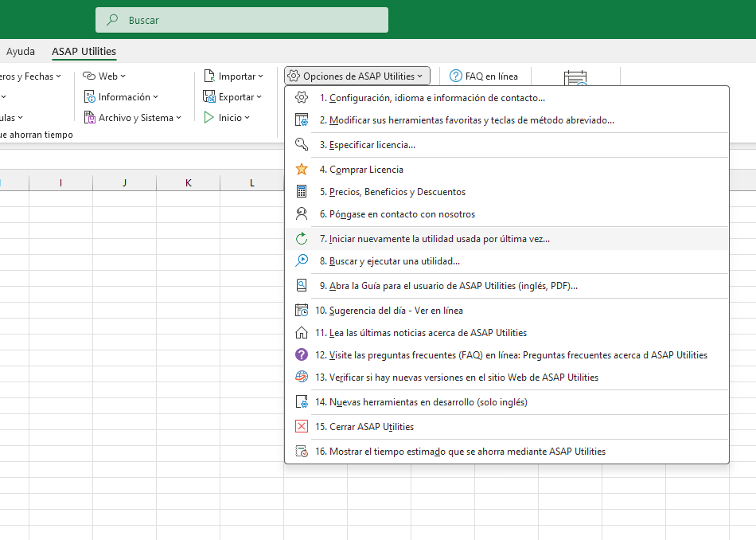Click the red X icon for Cerrar ASAP Utilities
Image resolution: width=756 pixels, height=540 pixels.
coord(302,426)
